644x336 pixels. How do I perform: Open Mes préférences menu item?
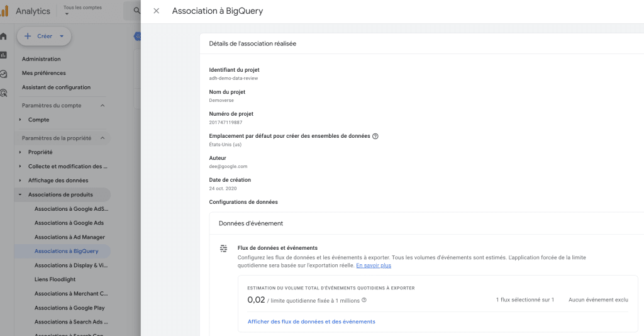pyautogui.click(x=43, y=73)
